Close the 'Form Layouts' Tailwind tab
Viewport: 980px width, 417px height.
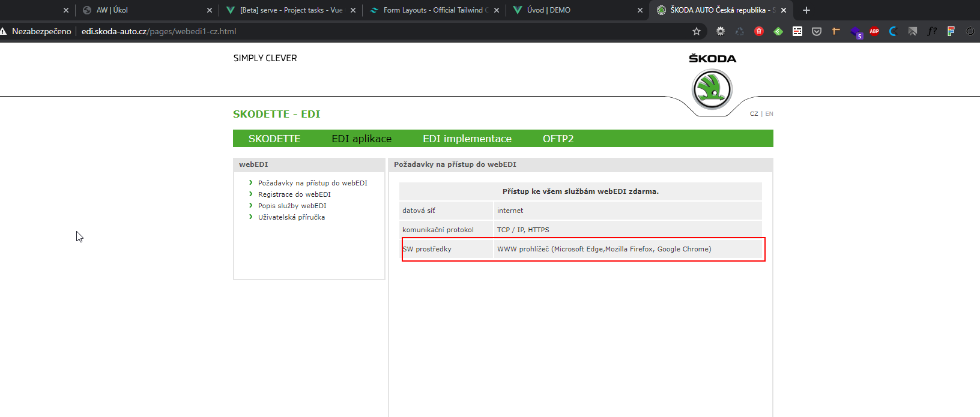497,10
